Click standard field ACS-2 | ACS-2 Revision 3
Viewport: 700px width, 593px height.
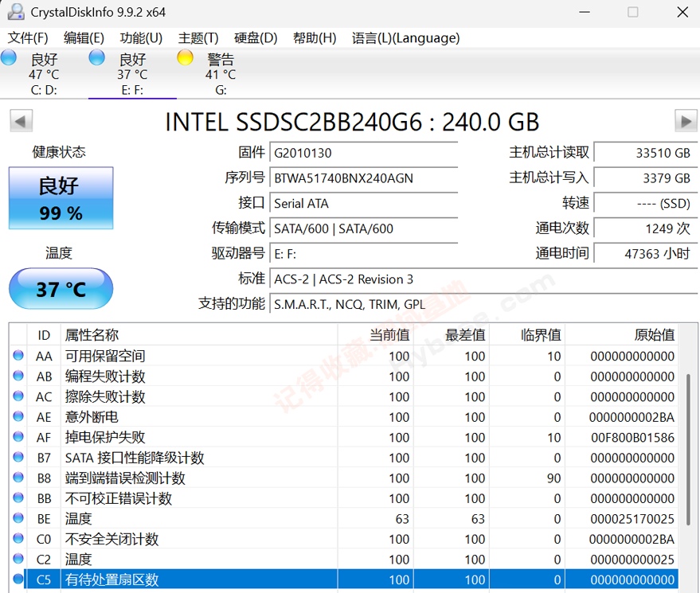(484, 279)
